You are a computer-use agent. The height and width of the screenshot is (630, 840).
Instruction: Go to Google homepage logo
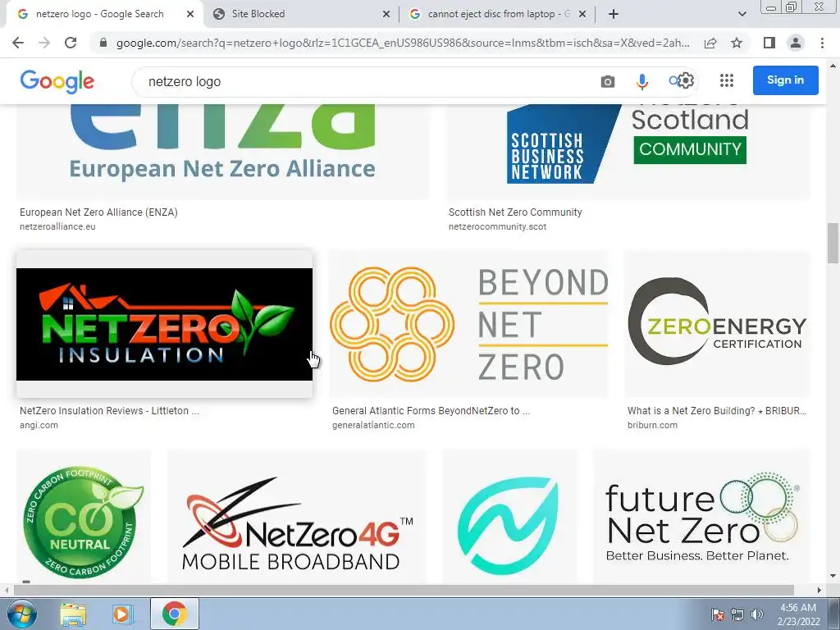click(x=57, y=81)
